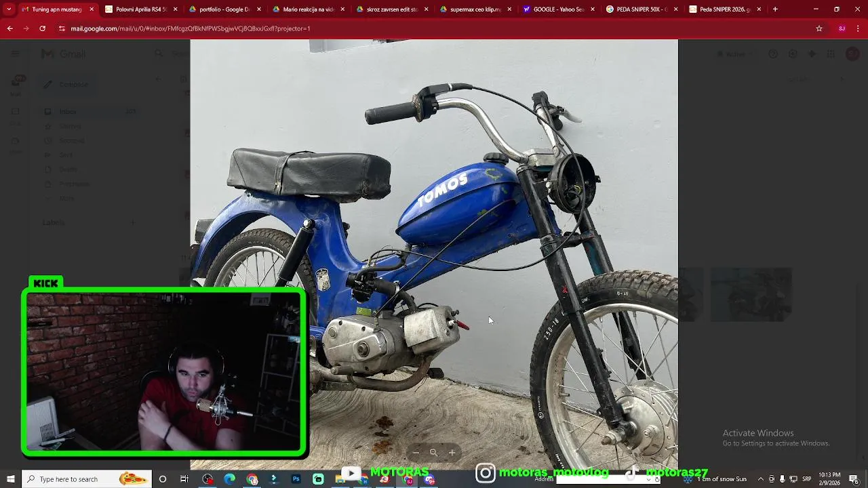868x488 pixels.
Task: Reset zoom with the magnifier icon
Action: point(433,453)
